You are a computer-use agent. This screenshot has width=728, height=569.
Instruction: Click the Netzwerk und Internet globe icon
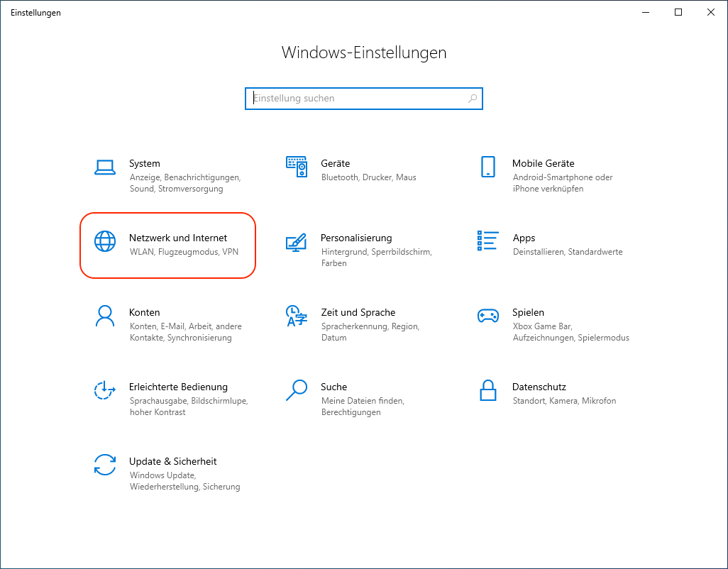tap(105, 241)
